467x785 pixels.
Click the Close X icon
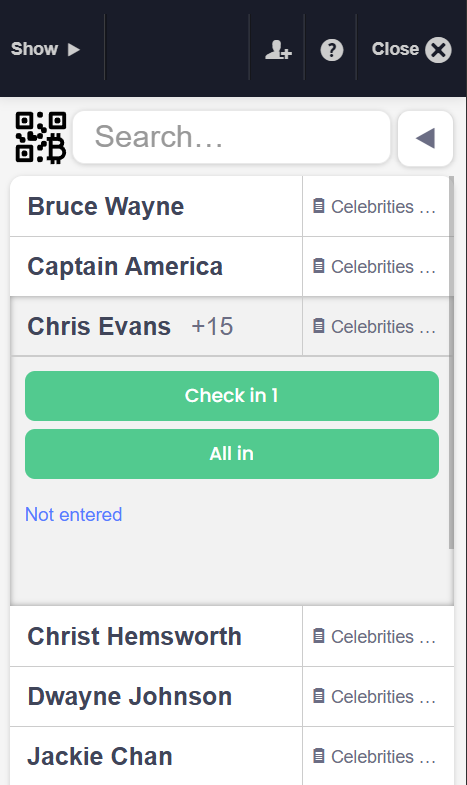(x=438, y=50)
